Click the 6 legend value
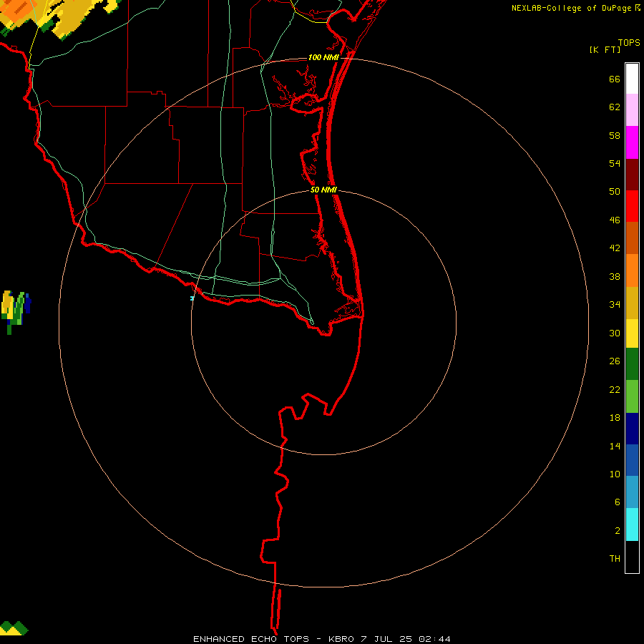Image resolution: width=644 pixels, height=644 pixels. coord(618,502)
